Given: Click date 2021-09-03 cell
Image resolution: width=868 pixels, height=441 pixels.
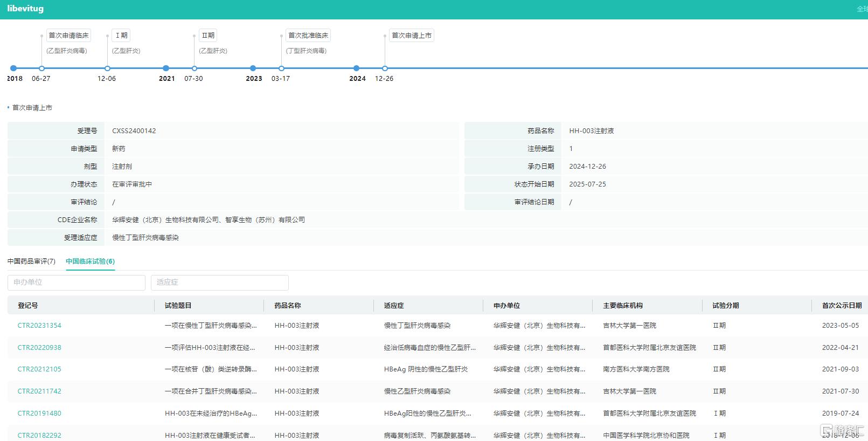Looking at the screenshot, I should click(x=841, y=369).
